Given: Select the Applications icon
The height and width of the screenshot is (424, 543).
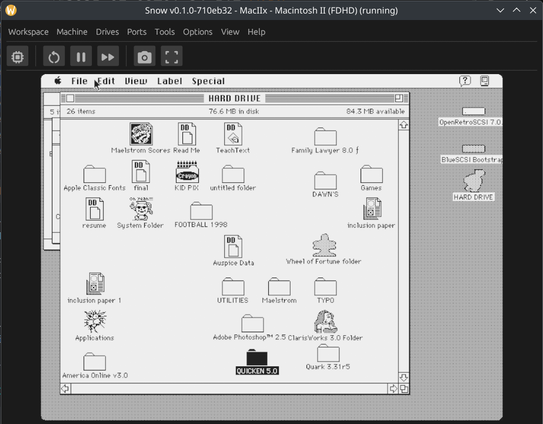Looking at the screenshot, I should (x=95, y=321).
